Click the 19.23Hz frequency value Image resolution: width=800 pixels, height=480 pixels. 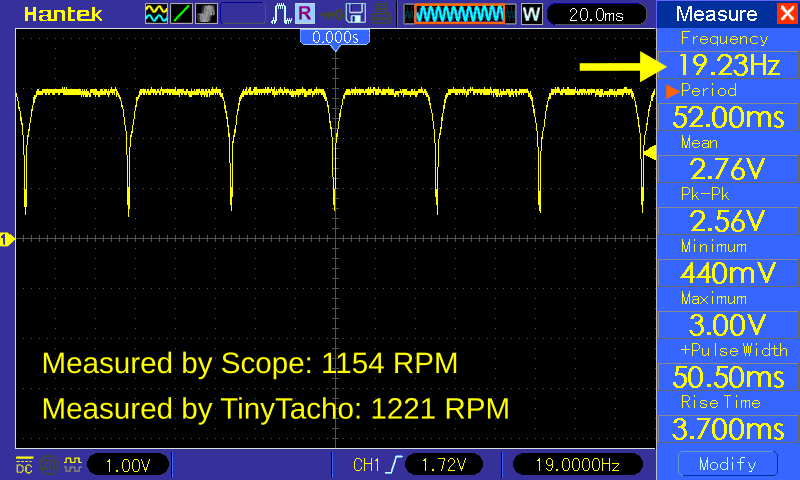[x=729, y=65]
